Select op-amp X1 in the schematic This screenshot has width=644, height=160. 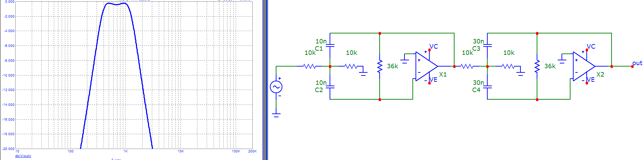click(427, 66)
